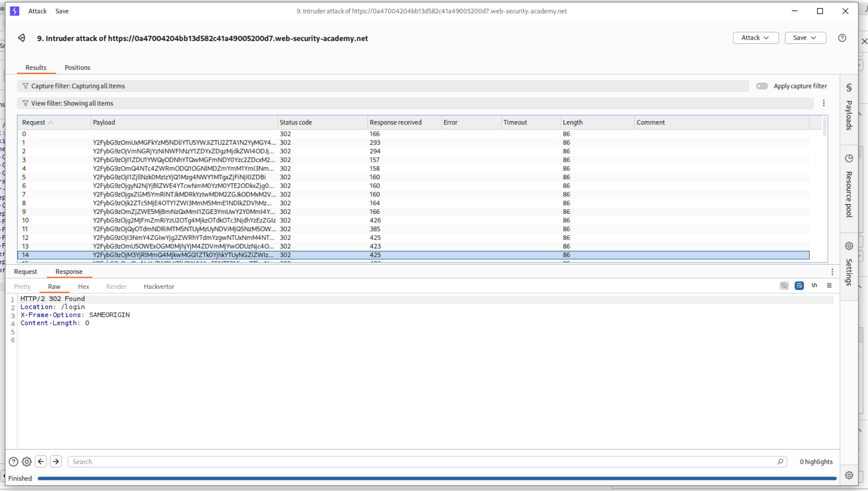Toggle showing non-printable characters (\n)
This screenshot has width=868, height=491.
pyautogui.click(x=814, y=286)
